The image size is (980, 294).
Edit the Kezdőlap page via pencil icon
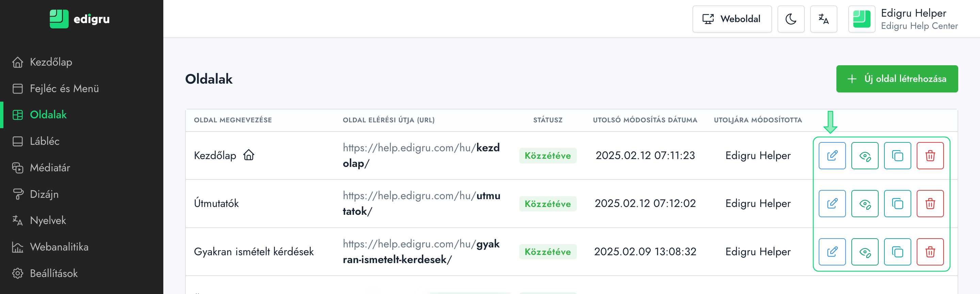(x=832, y=156)
